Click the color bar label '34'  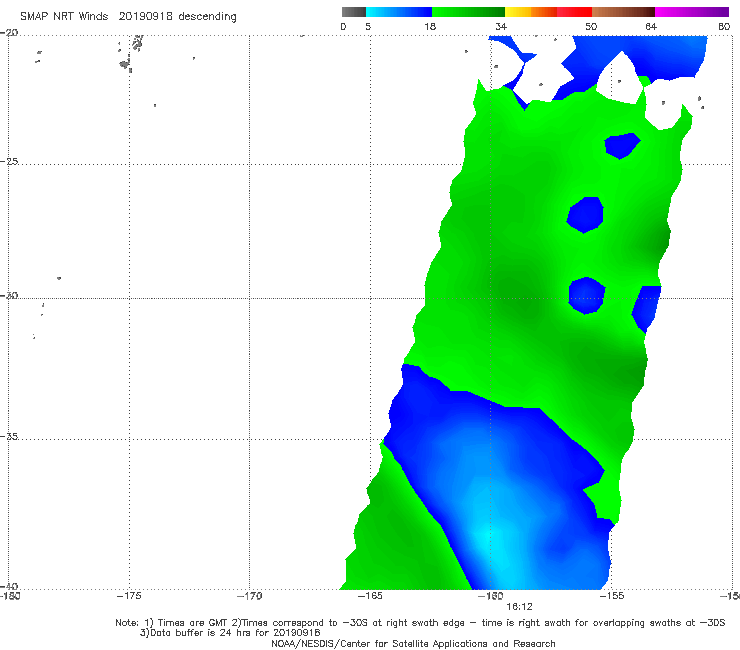501,27
